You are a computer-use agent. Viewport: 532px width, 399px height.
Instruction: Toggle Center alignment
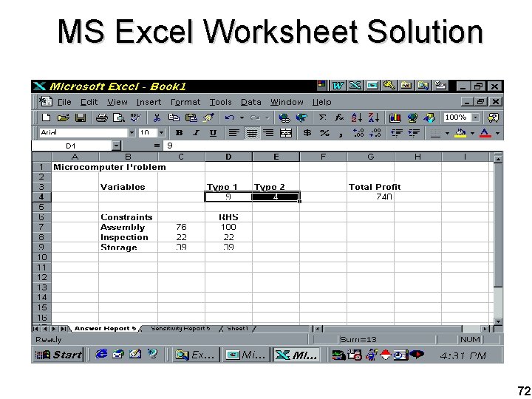click(x=251, y=133)
